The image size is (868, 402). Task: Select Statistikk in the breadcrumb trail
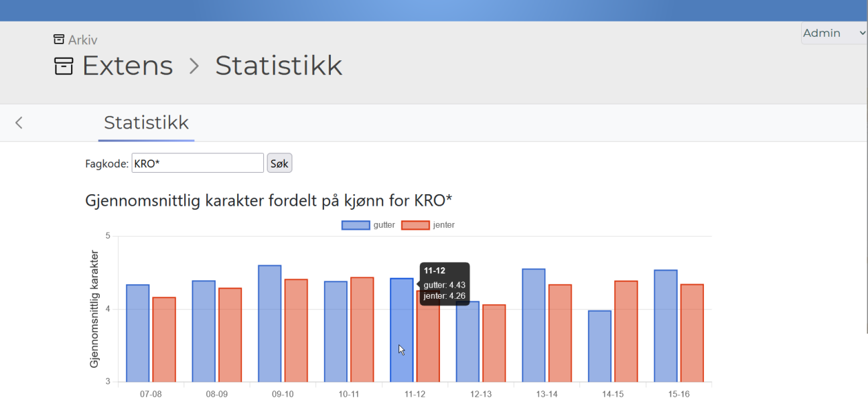point(279,65)
